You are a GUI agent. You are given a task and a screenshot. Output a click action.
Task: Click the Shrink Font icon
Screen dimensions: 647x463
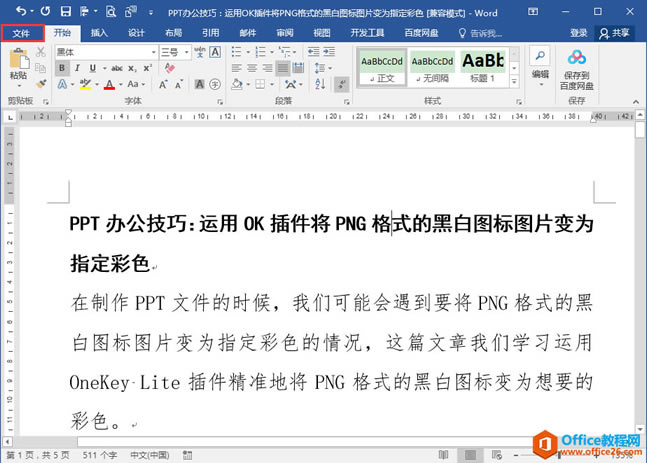[x=179, y=85]
